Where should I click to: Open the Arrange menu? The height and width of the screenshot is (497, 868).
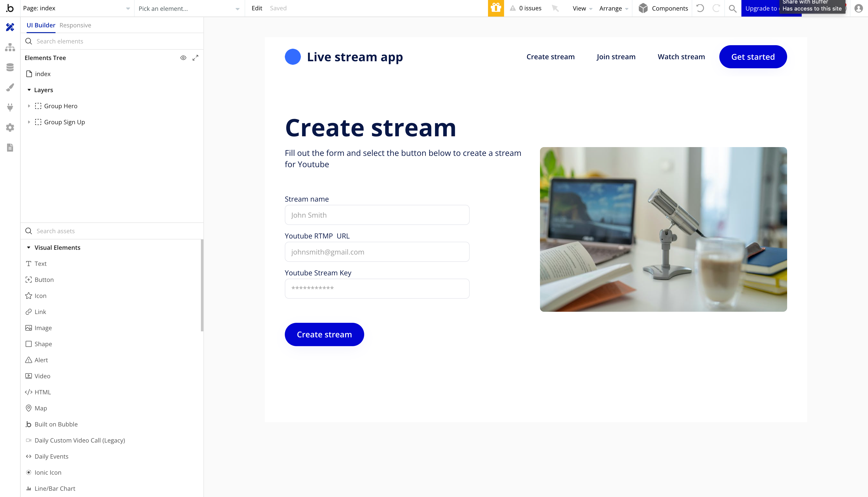point(613,8)
